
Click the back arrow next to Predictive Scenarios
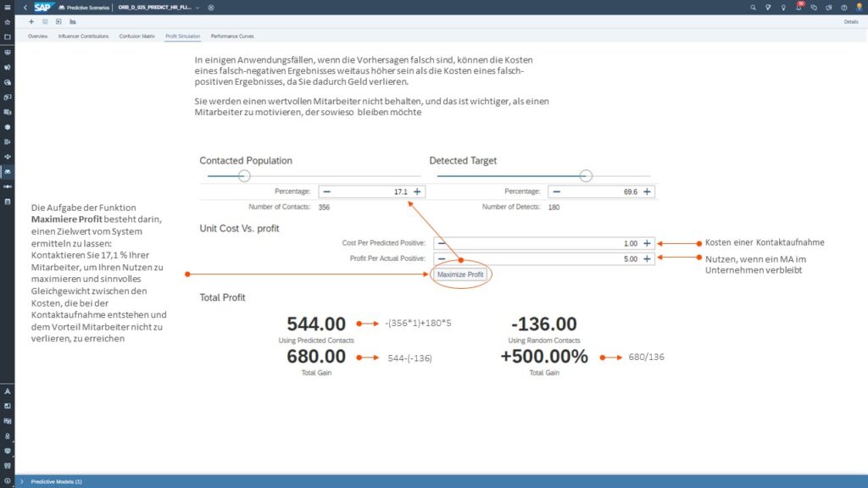(x=25, y=8)
